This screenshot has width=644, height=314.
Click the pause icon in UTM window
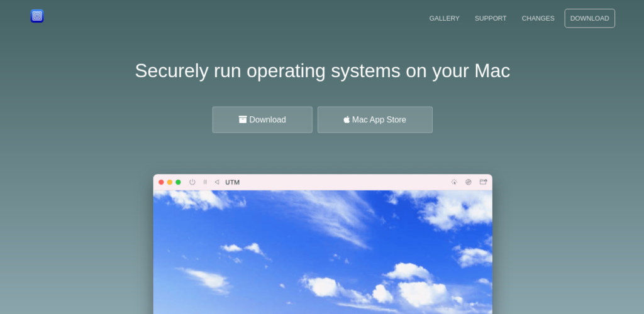[x=205, y=182]
